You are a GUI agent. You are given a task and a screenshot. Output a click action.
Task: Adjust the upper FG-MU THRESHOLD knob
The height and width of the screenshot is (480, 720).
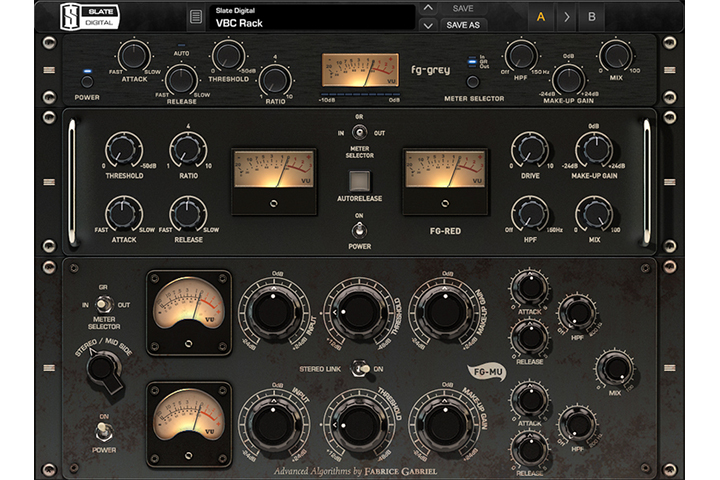[x=359, y=311]
